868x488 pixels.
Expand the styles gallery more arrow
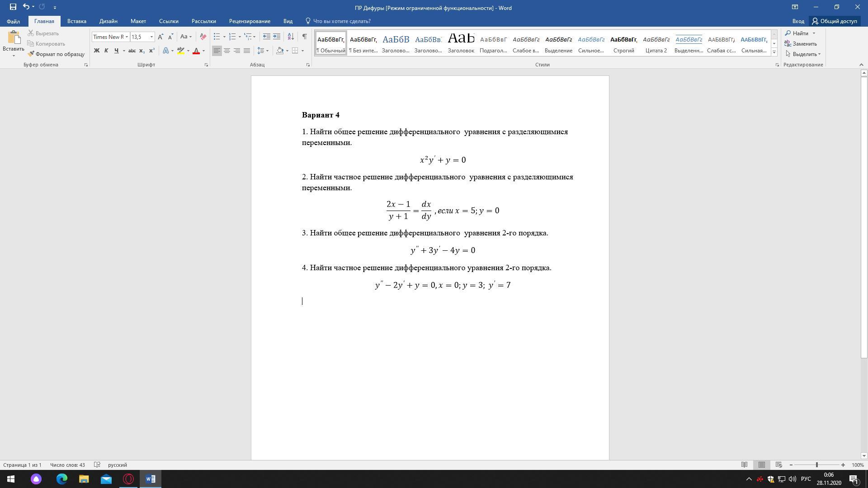(774, 53)
